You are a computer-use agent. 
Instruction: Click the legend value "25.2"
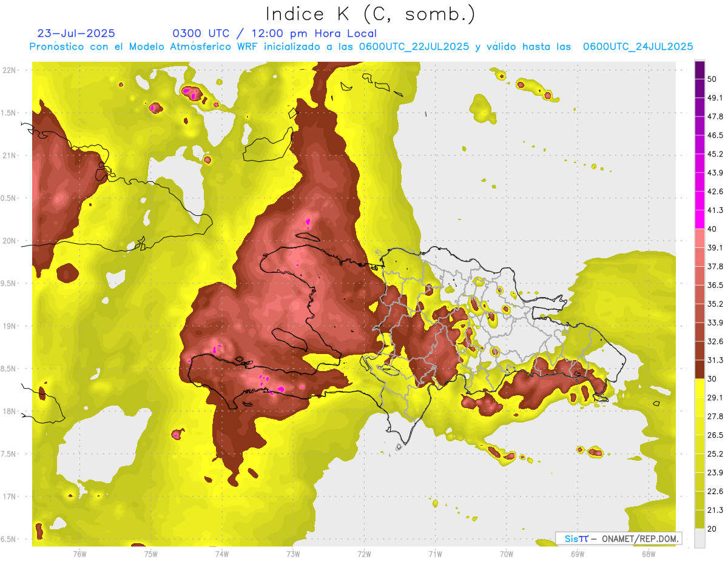click(x=715, y=454)
